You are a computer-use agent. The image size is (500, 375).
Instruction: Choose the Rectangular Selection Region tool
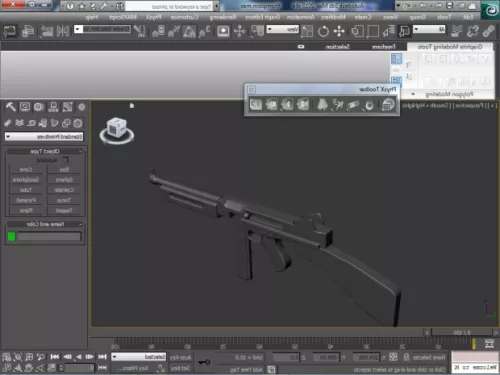373,31
